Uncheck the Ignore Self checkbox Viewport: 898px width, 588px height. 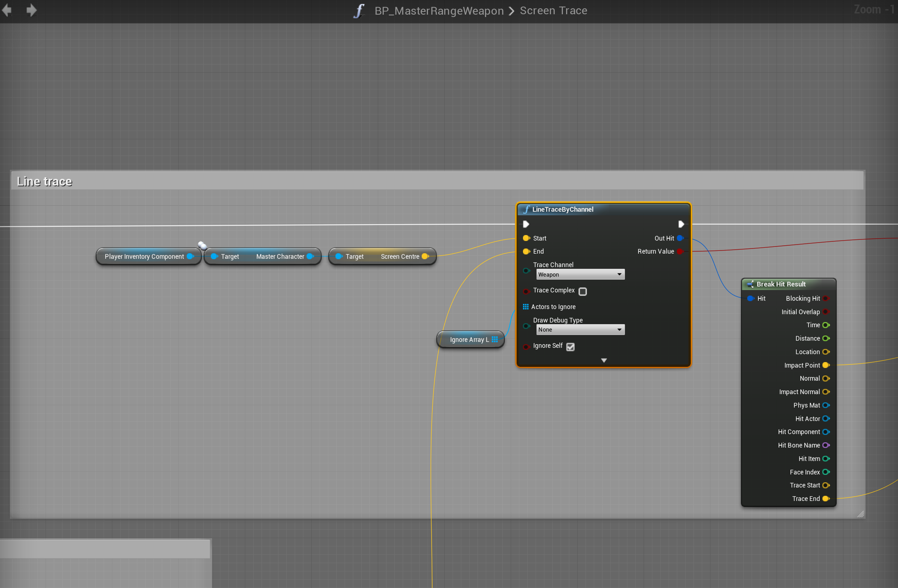(x=570, y=347)
